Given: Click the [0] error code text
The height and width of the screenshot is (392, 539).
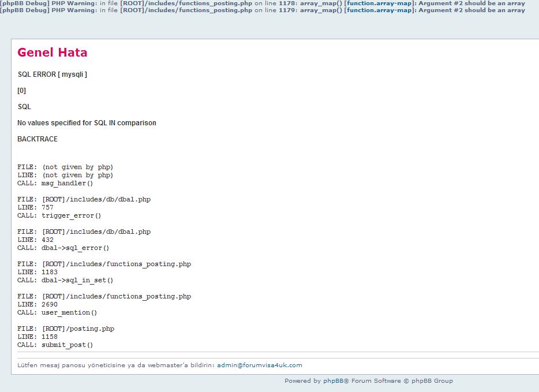Looking at the screenshot, I should 22,91.
